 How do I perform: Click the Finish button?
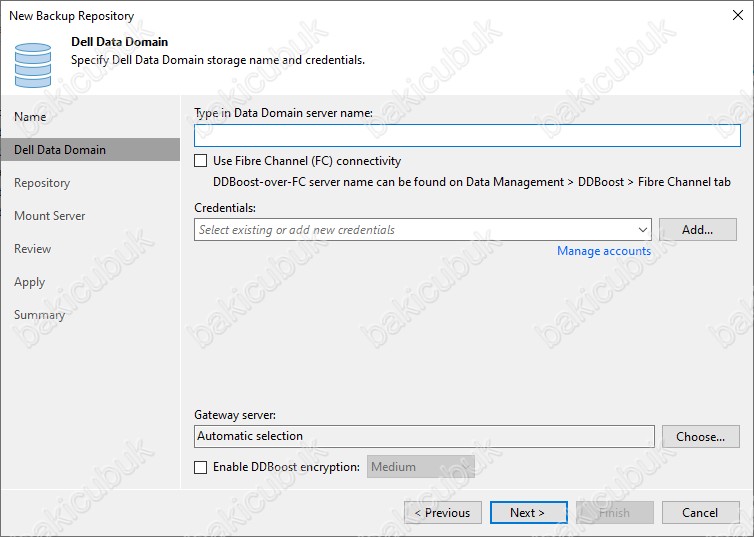click(615, 513)
